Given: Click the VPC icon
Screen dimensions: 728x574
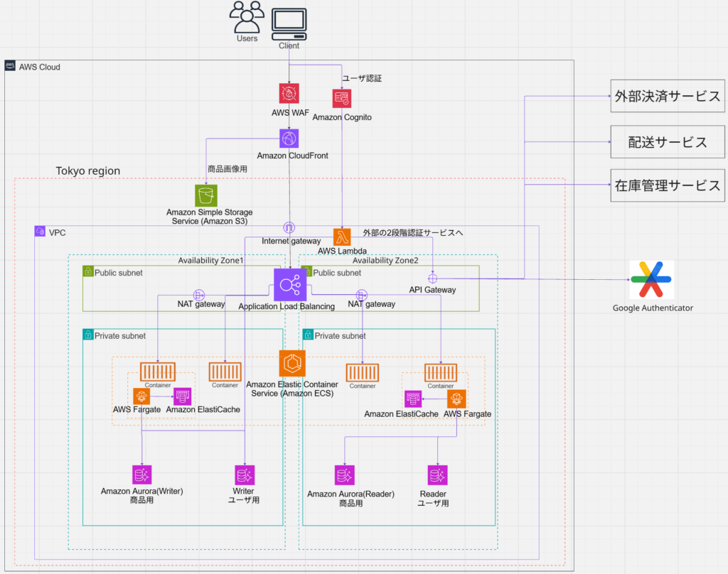Looking at the screenshot, I should pyautogui.click(x=40, y=231).
